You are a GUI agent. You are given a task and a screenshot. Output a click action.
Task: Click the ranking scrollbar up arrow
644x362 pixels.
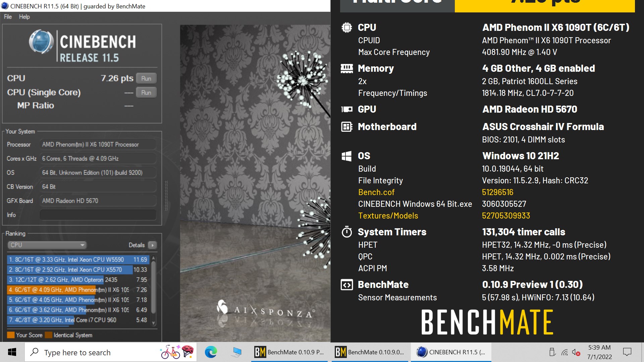[x=154, y=258]
